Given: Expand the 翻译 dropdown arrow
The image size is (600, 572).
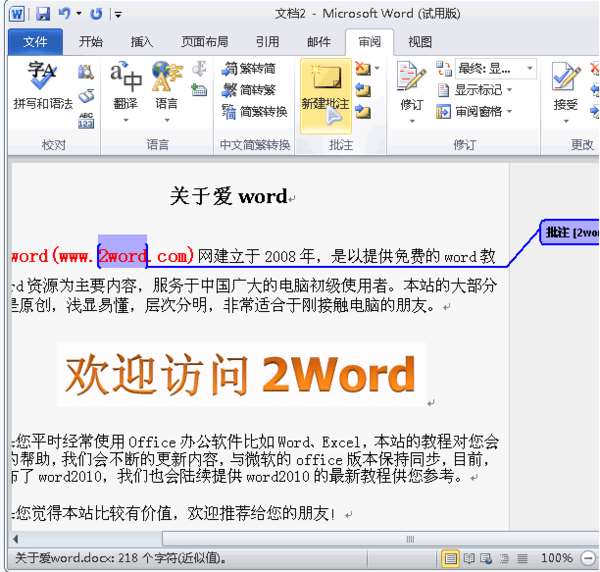Looking at the screenshot, I should click(126, 121).
